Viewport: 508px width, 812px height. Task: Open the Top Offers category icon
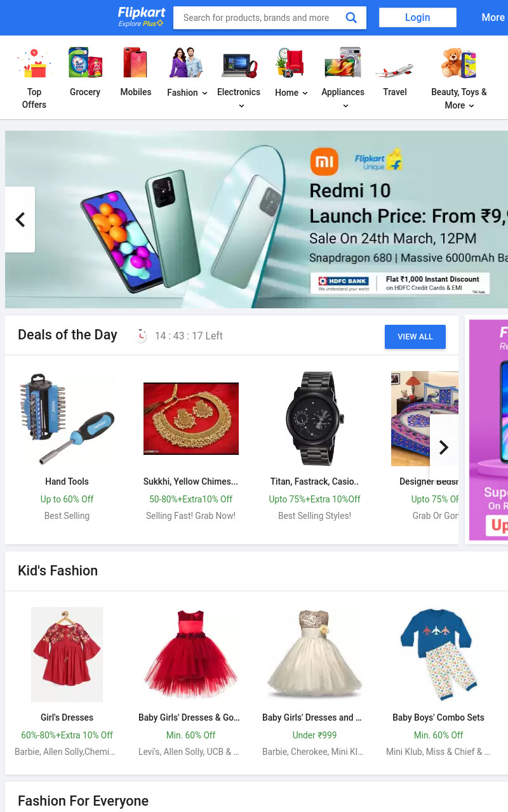click(x=34, y=62)
